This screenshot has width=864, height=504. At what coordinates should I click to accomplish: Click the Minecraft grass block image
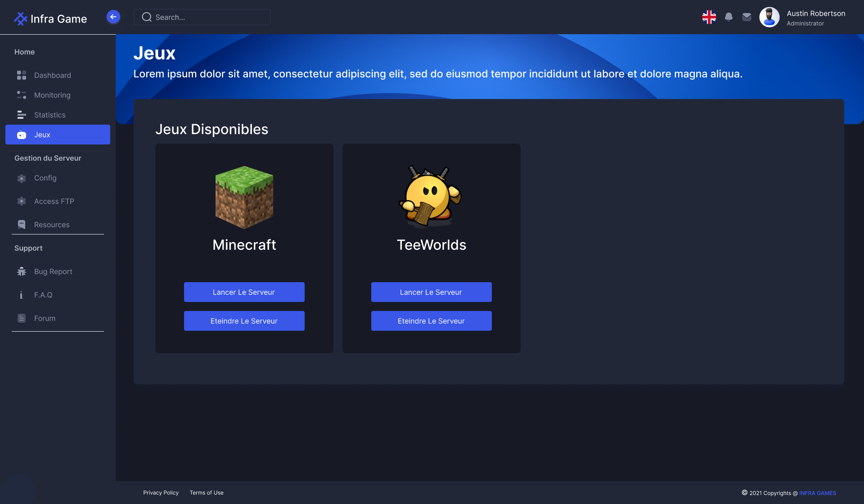[x=244, y=197]
